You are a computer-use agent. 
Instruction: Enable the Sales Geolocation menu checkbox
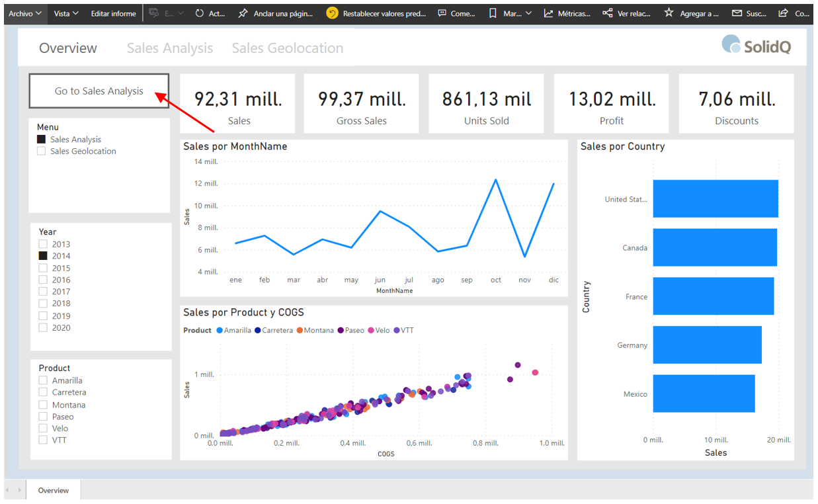click(x=42, y=151)
